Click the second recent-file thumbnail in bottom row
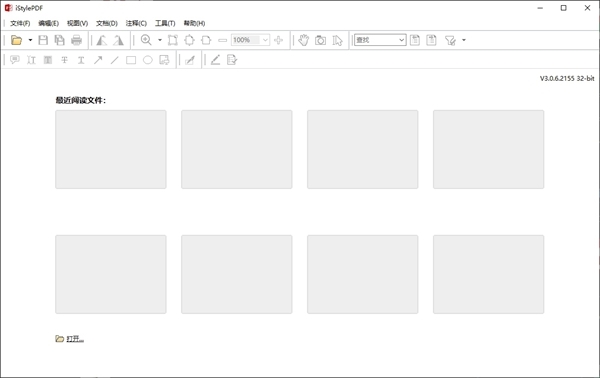This screenshot has height=378, width=600. [236, 274]
